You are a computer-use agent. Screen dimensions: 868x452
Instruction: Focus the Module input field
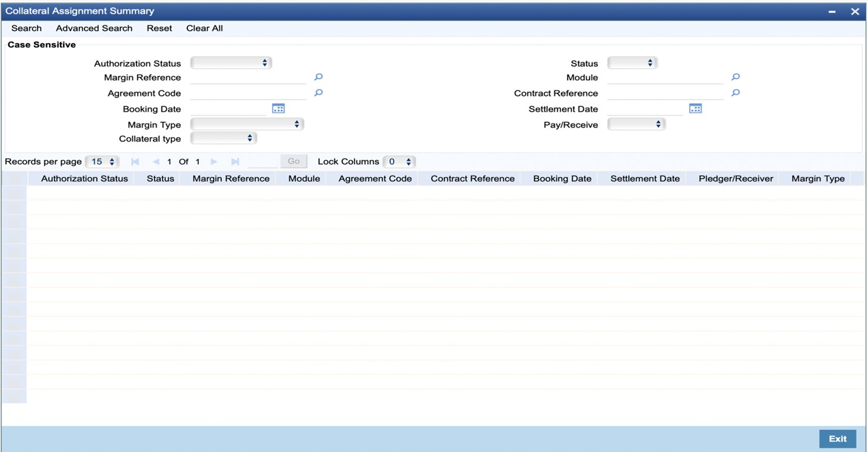665,78
